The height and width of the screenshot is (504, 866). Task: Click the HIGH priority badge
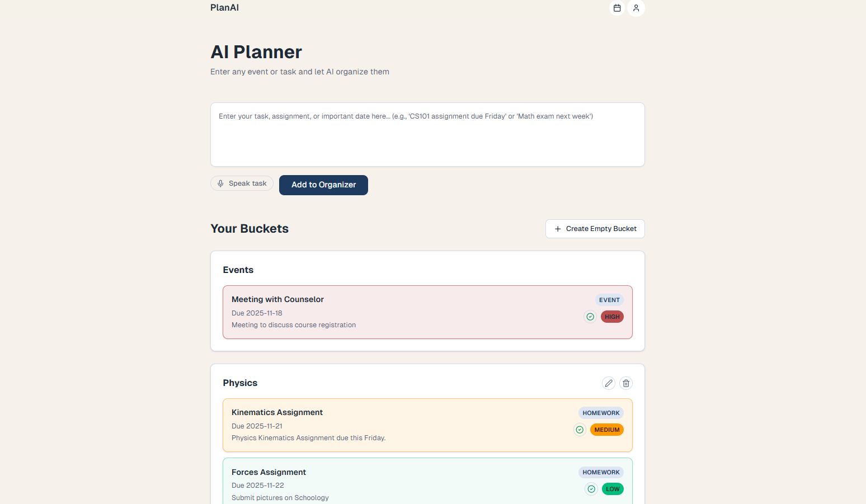pyautogui.click(x=612, y=317)
